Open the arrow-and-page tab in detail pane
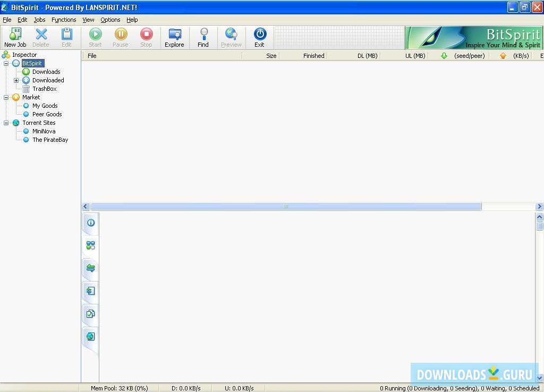The height and width of the screenshot is (392, 544). click(x=91, y=291)
